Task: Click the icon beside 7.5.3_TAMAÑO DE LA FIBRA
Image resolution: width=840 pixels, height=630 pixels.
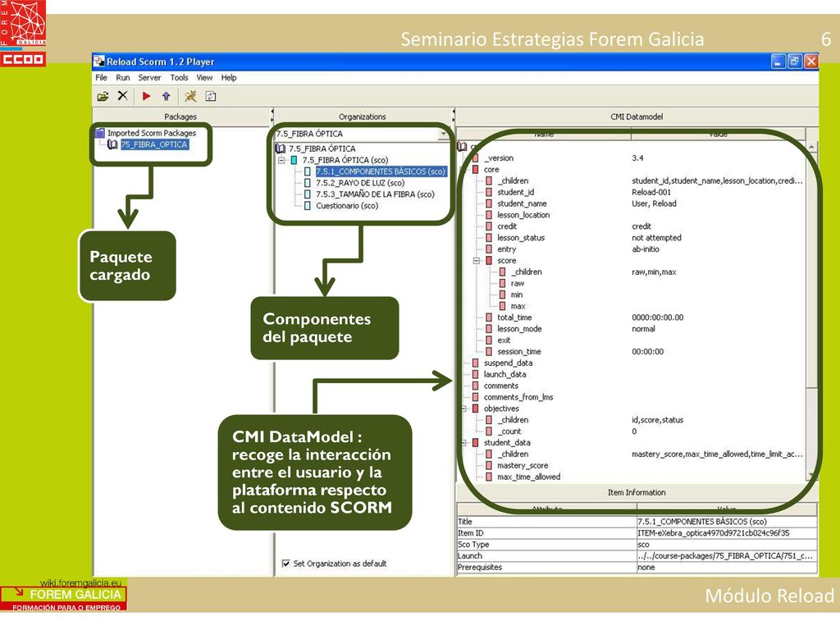Action: click(x=308, y=194)
